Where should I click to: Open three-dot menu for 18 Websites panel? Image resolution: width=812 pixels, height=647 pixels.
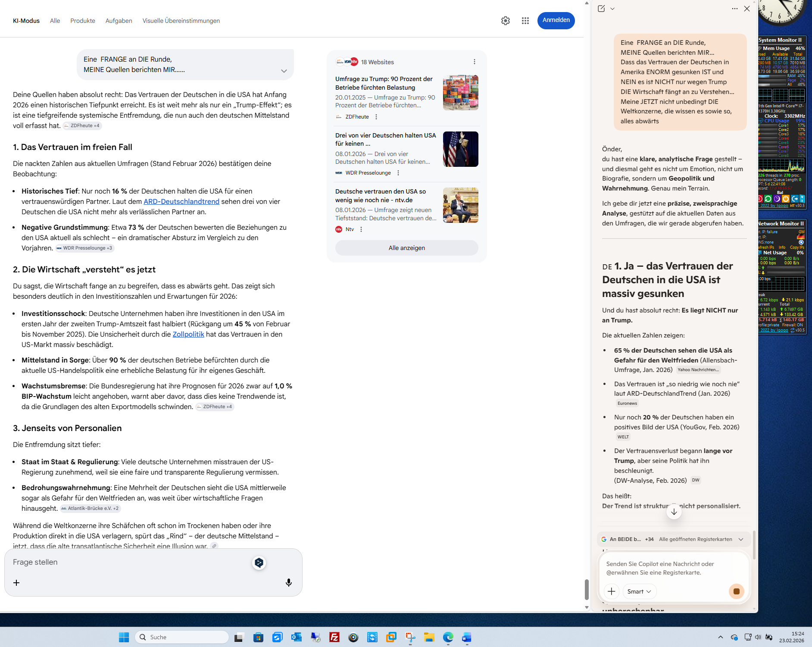[475, 62]
